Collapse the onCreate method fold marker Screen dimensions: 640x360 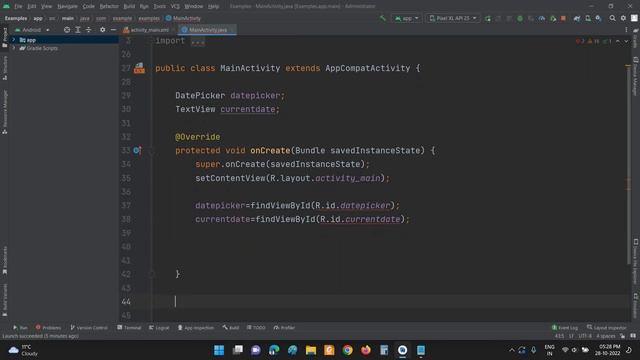tap(151, 151)
